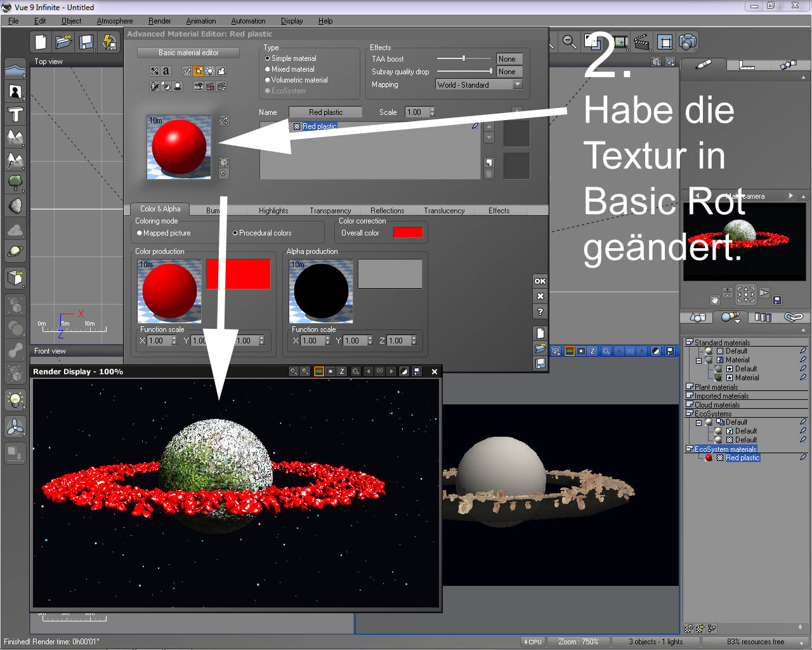The image size is (812, 650).
Task: Cancel the material editor with the X button
Action: coord(540,296)
